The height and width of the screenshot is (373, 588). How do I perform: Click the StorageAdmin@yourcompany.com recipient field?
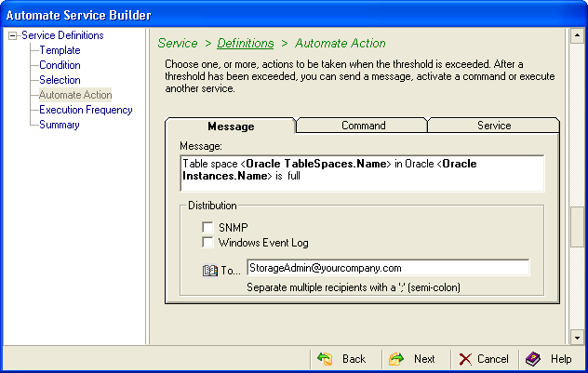[388, 268]
